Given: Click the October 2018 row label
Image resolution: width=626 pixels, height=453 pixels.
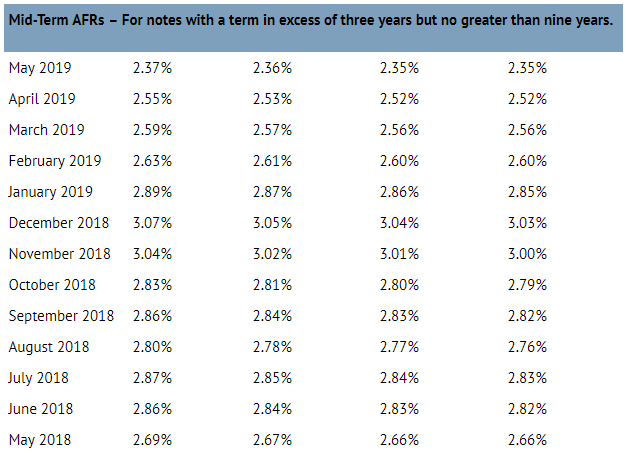Looking at the screenshot, I should [54, 285].
